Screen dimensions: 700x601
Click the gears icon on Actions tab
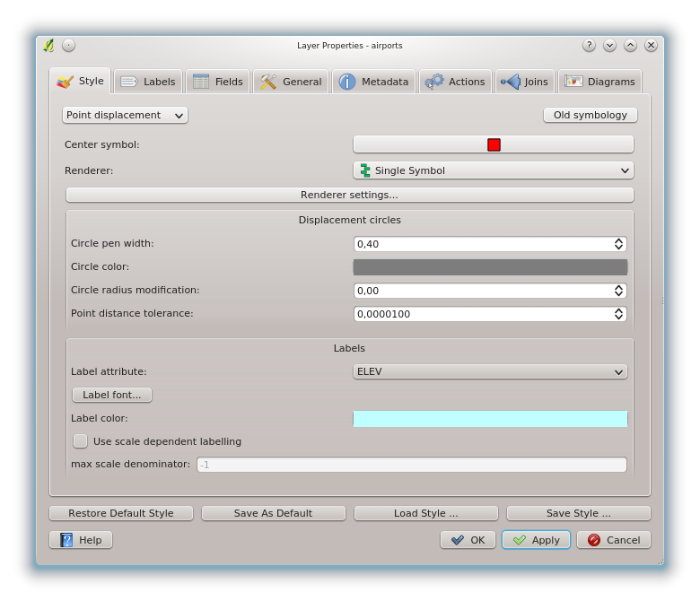click(434, 82)
